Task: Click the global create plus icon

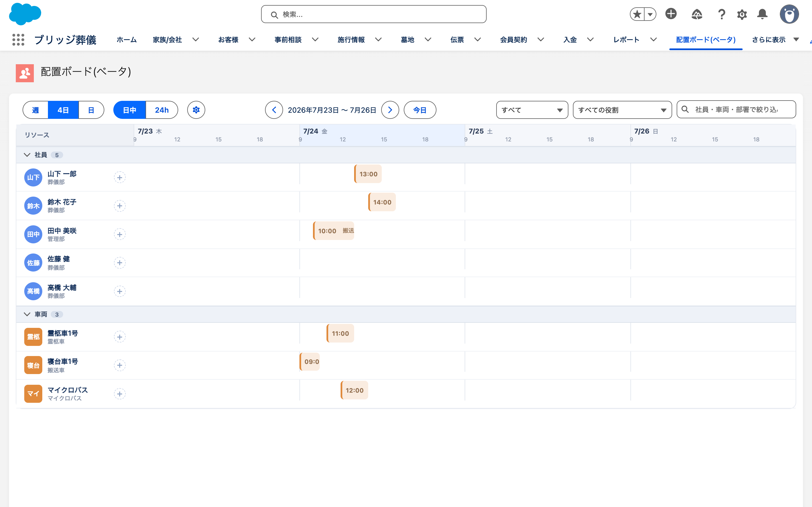Action: (671, 14)
